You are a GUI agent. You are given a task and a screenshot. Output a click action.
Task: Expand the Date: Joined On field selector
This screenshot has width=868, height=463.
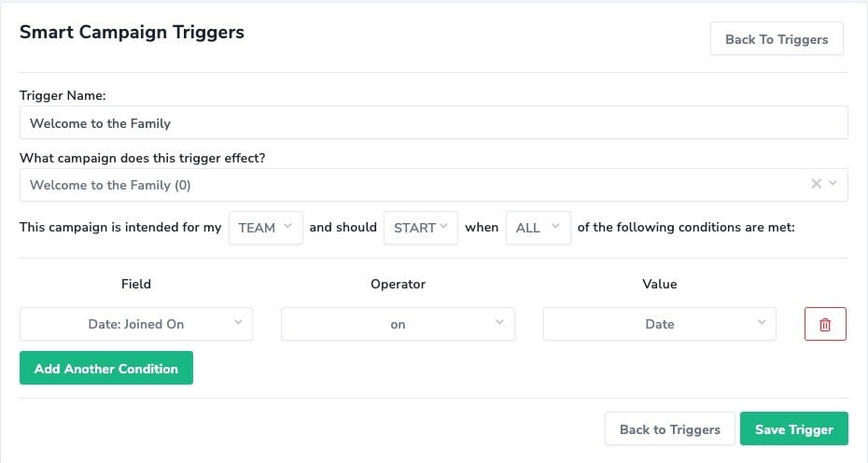[136, 324]
